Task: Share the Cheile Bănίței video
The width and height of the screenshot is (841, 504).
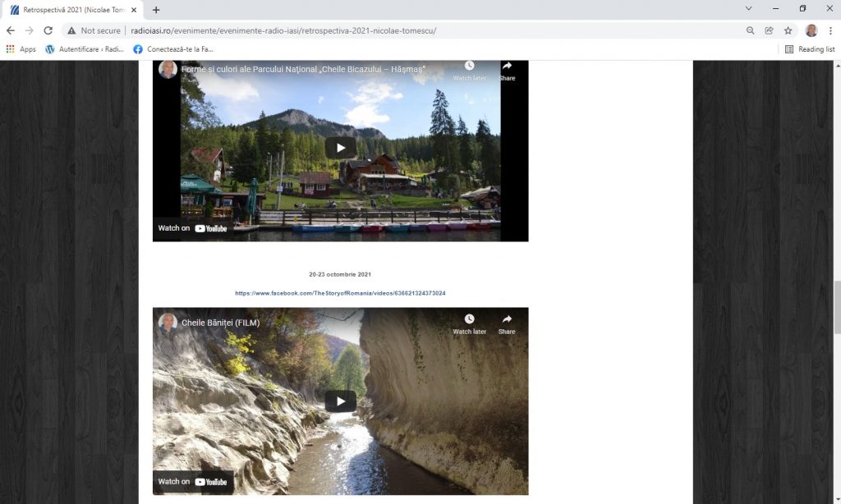Action: coord(507,323)
